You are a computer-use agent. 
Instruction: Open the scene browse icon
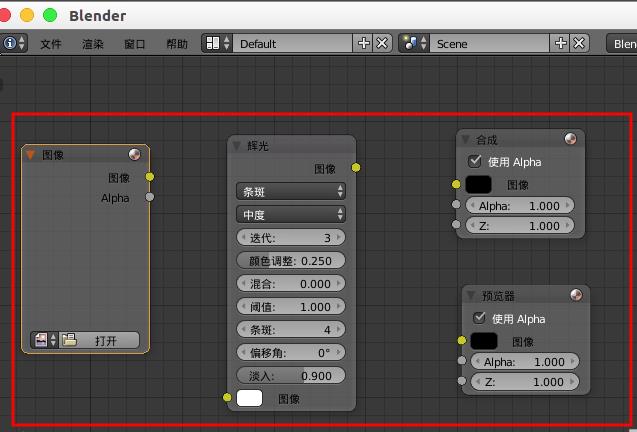(x=414, y=43)
